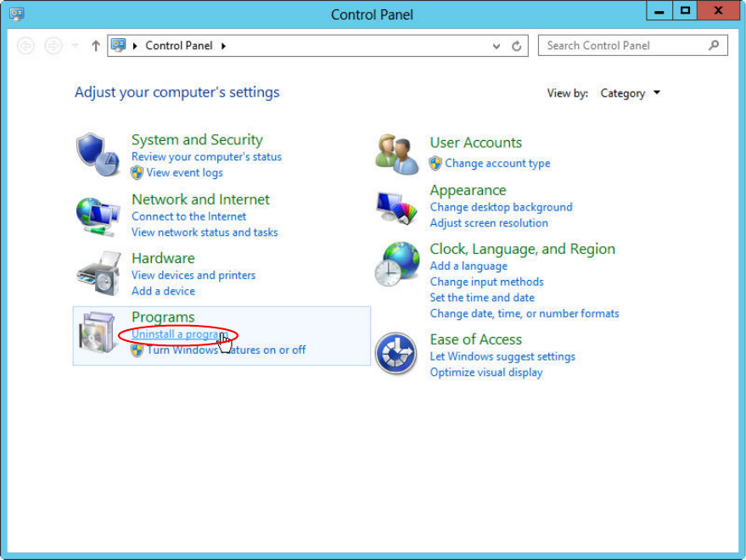
Task: Expand the address bar history dropdown
Action: click(x=496, y=46)
